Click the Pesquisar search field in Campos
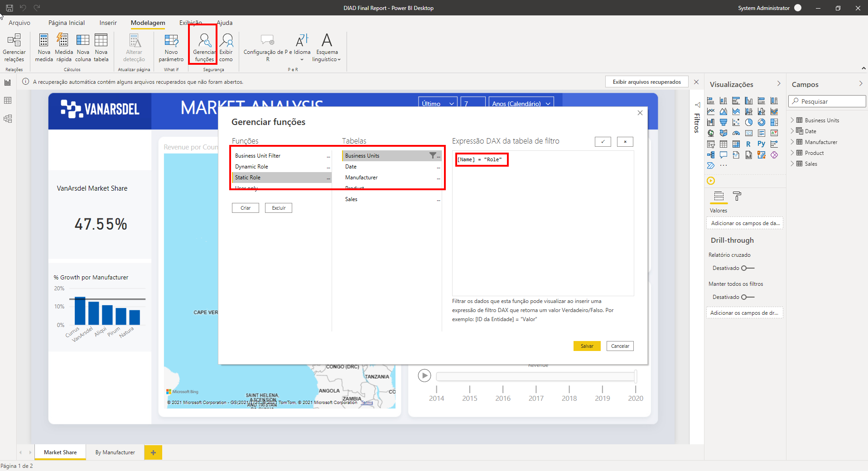868x471 pixels. (x=827, y=101)
